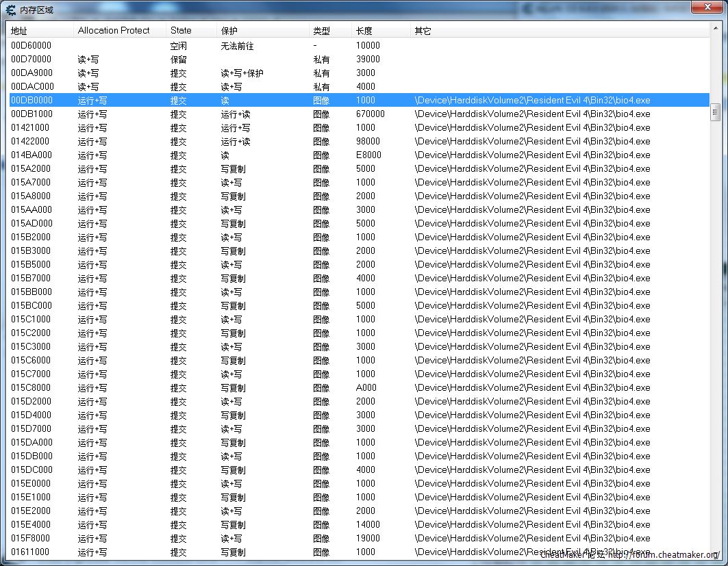Select the row at address 00D60000

[32, 46]
